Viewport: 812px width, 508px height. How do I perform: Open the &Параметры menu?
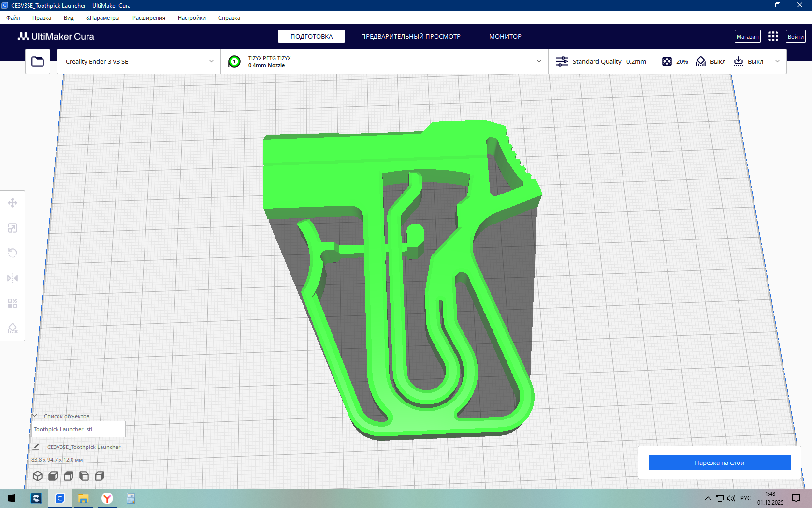[103, 18]
